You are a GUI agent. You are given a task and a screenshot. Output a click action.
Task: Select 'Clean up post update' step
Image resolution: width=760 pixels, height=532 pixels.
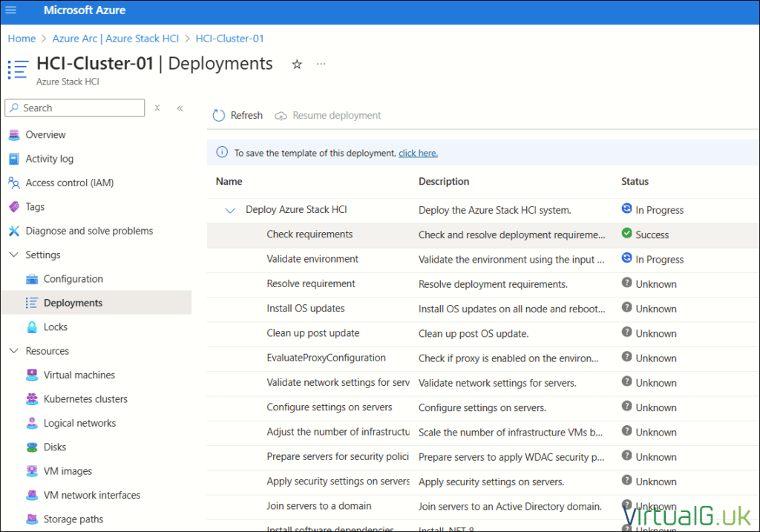(x=313, y=333)
